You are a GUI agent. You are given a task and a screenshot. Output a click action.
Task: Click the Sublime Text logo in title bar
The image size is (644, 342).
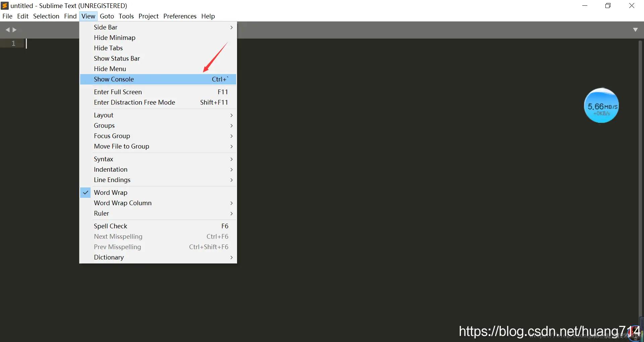pos(5,6)
